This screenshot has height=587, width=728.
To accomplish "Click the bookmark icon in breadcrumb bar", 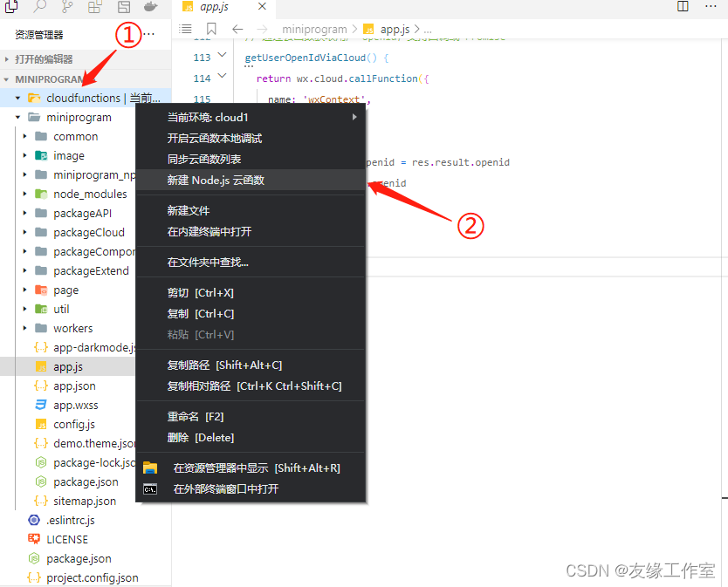I will [211, 29].
